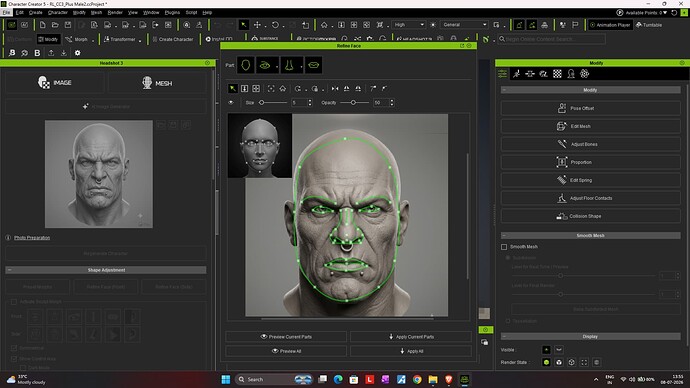This screenshot has height=388, width=690.
Task: Pop out the Refine Face panel
Action: tap(462, 46)
